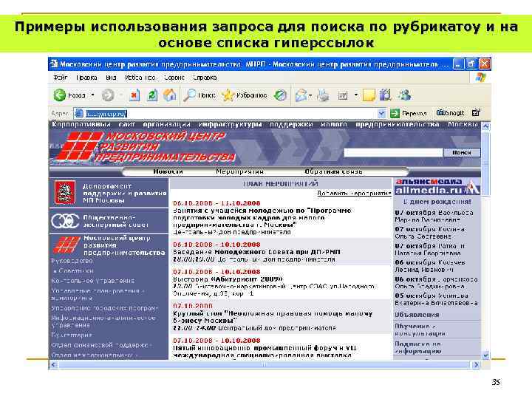Click into the site search text field

(393, 153)
